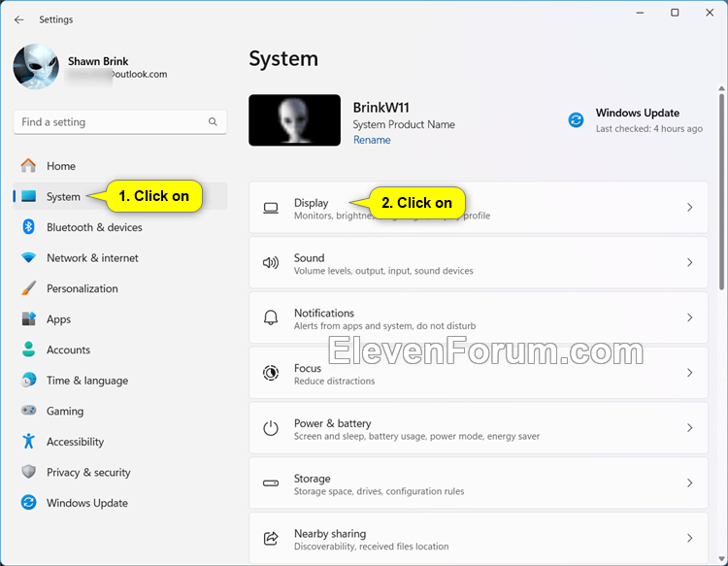Expand the Notifications row chevron

689,317
